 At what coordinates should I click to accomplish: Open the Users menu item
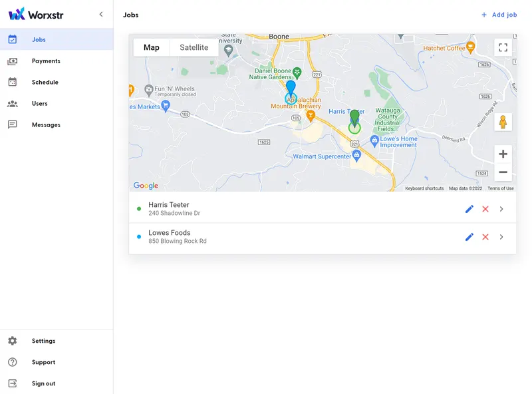pos(57,104)
